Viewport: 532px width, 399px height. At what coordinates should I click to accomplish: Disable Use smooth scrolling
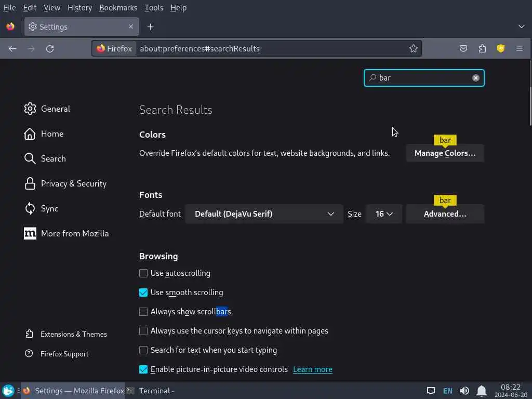143,292
